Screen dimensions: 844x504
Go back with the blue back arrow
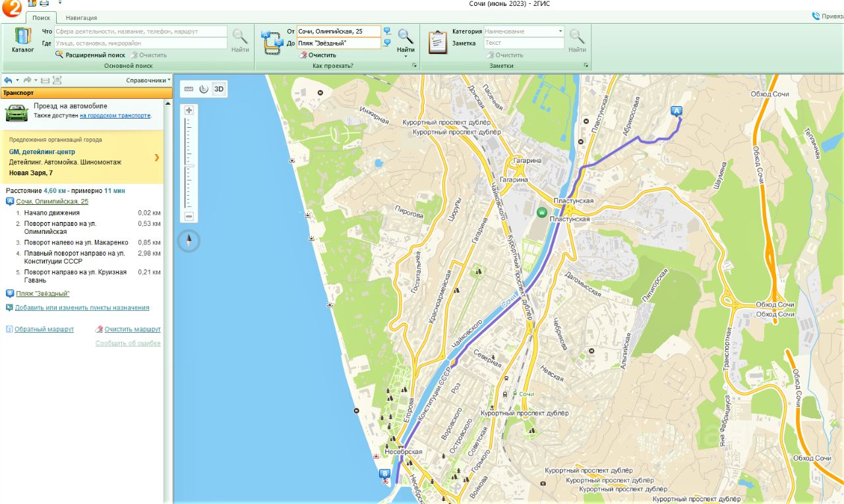pos(7,80)
